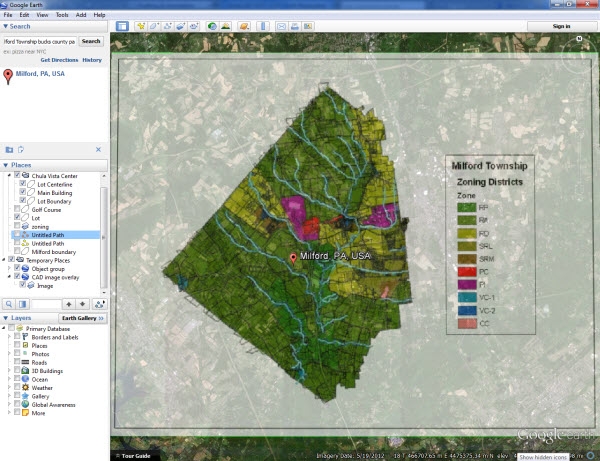600x461 pixels.
Task: Select the highlighted Untitled Path item
Action: pos(48,235)
